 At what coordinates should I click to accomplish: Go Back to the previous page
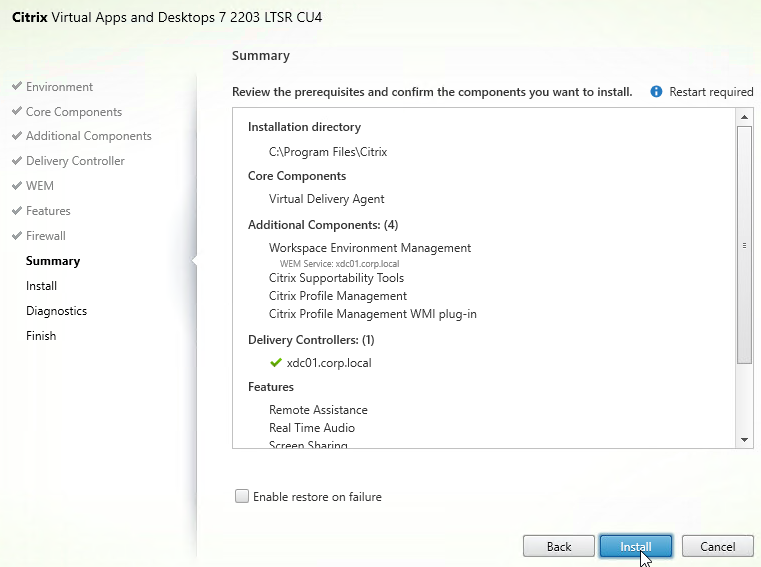click(559, 547)
